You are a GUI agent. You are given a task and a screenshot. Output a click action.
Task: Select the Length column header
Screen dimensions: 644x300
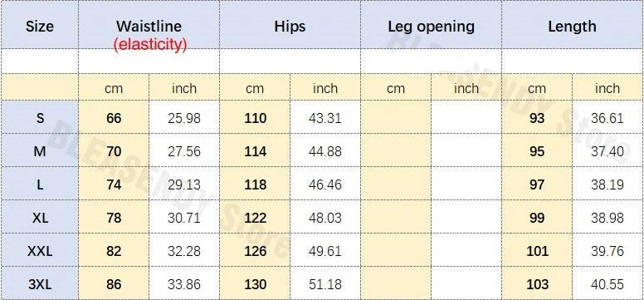tap(572, 27)
